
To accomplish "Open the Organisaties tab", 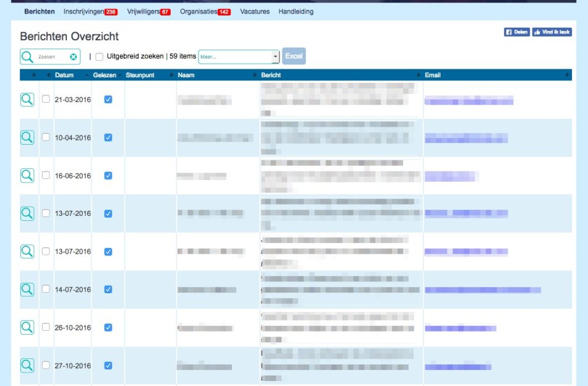I will pyautogui.click(x=205, y=12).
